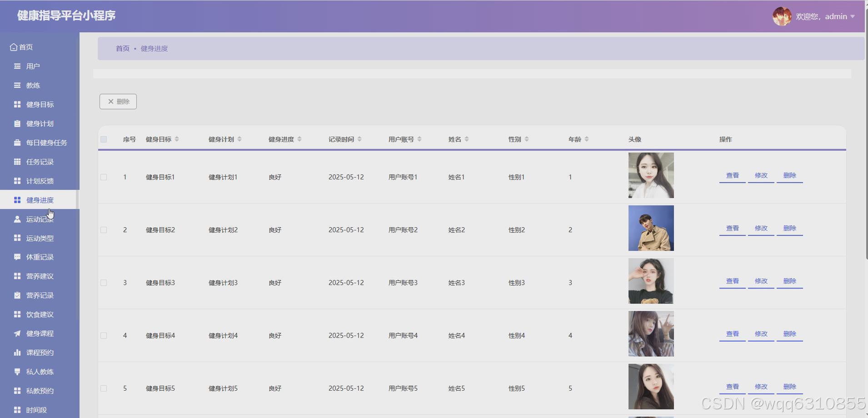The height and width of the screenshot is (418, 868).
Task: Open the 健身课程 sidebar icon
Action: (x=17, y=333)
